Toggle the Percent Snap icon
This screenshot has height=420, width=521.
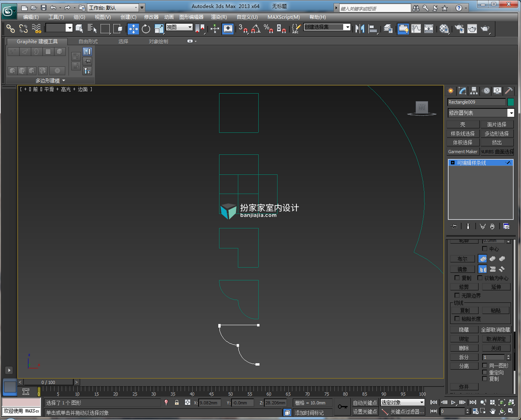(x=268, y=28)
